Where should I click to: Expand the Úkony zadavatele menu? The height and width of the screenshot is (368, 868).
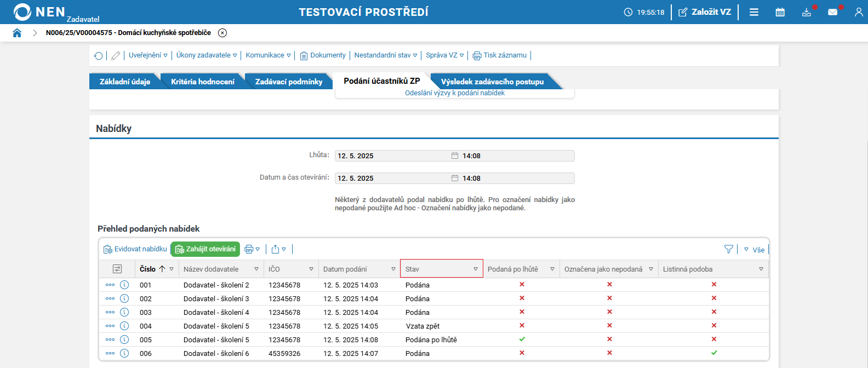(x=207, y=55)
